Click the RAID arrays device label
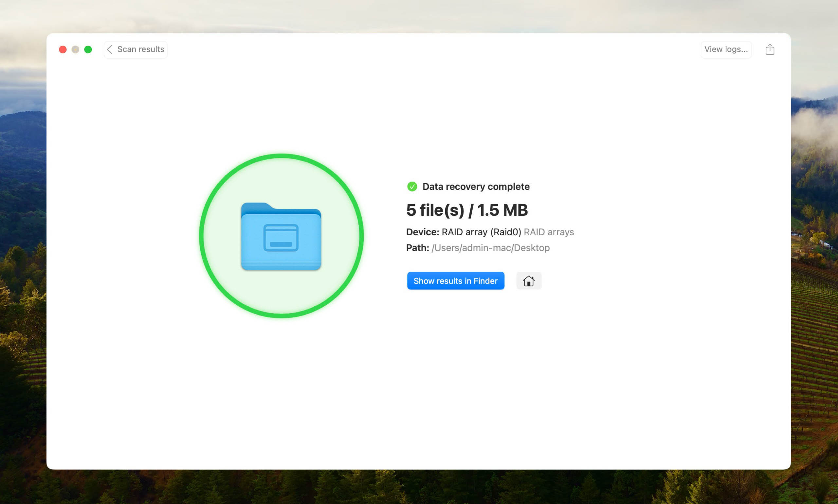Screen dimensions: 838x504 [x=549, y=232]
